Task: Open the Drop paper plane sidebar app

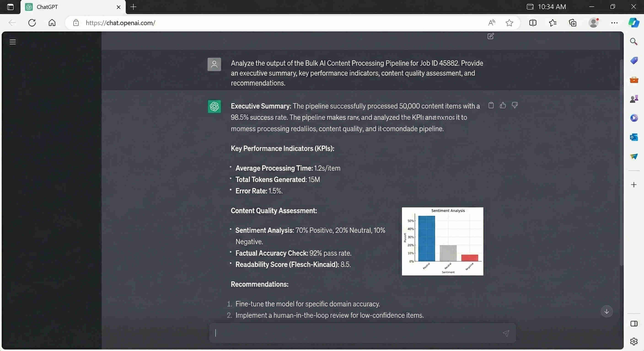Action: click(634, 156)
